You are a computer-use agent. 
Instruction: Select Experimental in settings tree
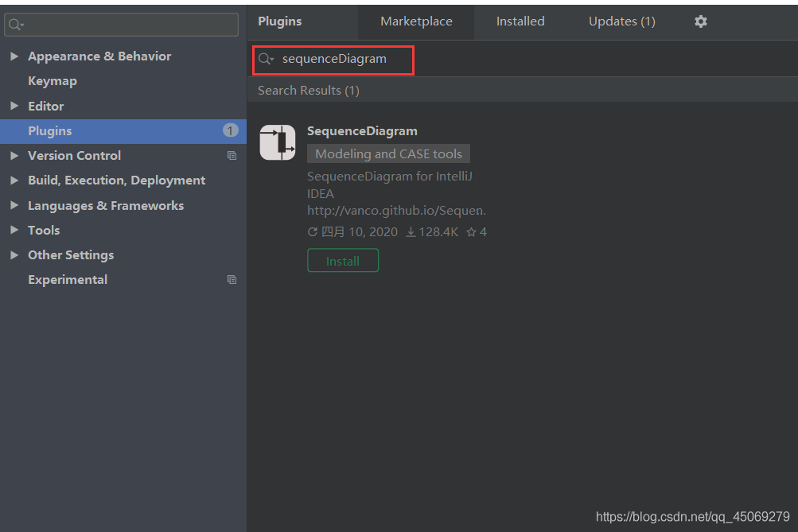coord(68,280)
